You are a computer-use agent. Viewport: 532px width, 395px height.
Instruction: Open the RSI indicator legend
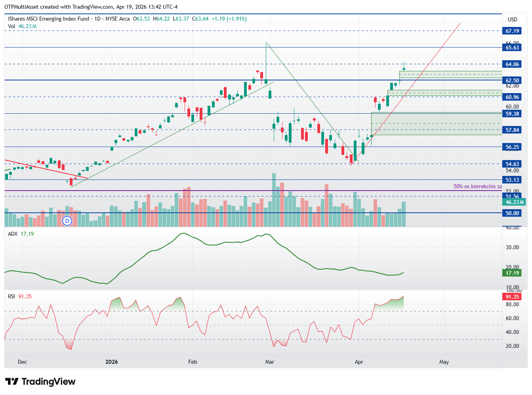(x=20, y=296)
